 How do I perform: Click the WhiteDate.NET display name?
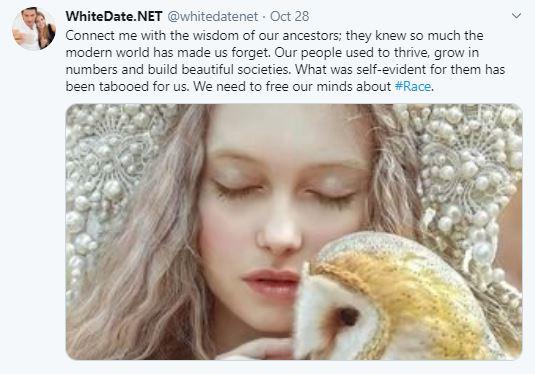(114, 16)
